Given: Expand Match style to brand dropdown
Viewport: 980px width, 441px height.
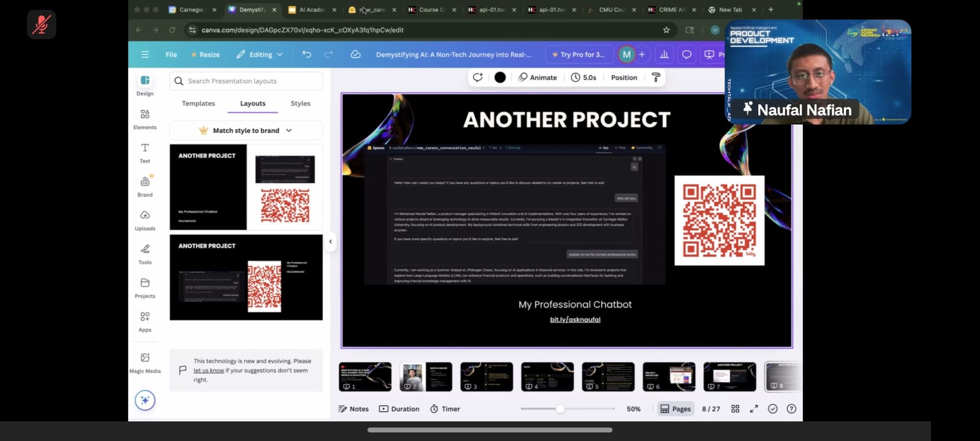Looking at the screenshot, I should pyautogui.click(x=246, y=130).
